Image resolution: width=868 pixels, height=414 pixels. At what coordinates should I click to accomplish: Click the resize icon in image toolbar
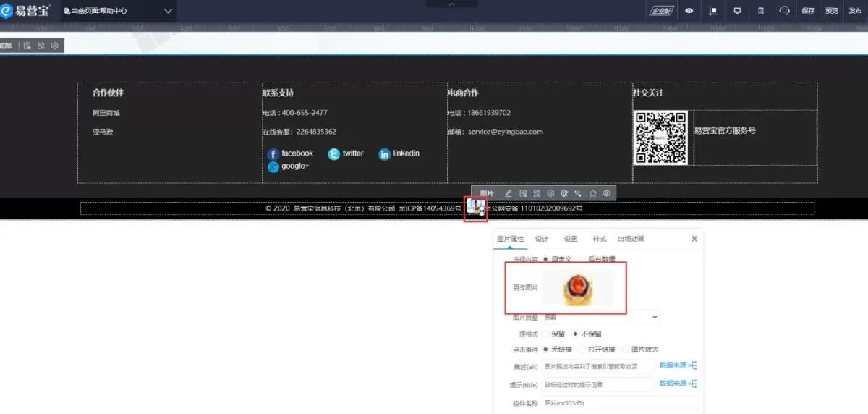pos(536,193)
